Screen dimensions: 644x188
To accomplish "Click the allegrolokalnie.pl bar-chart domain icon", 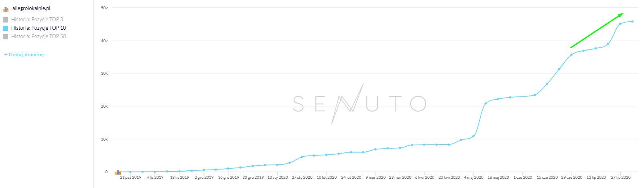I will click(6, 9).
